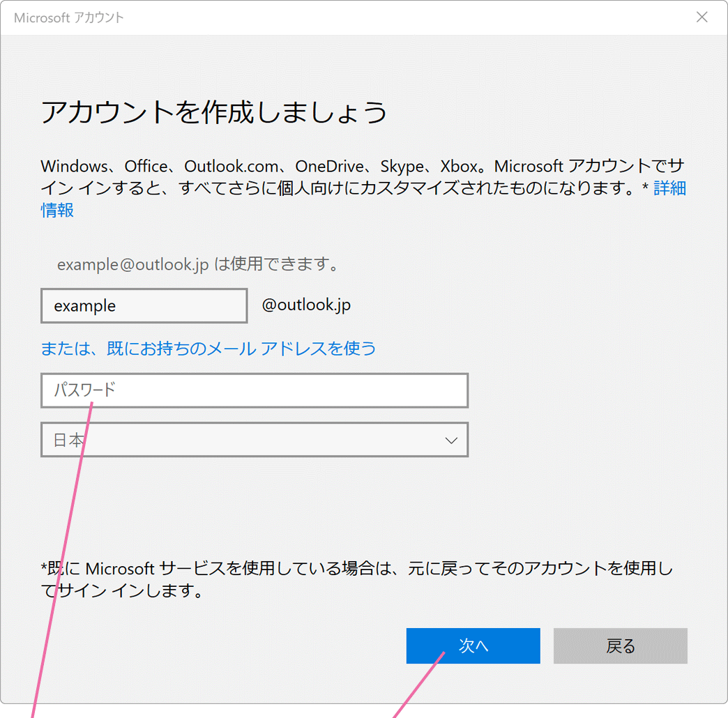
Task: Click the 戻る button
Action: [x=621, y=646]
